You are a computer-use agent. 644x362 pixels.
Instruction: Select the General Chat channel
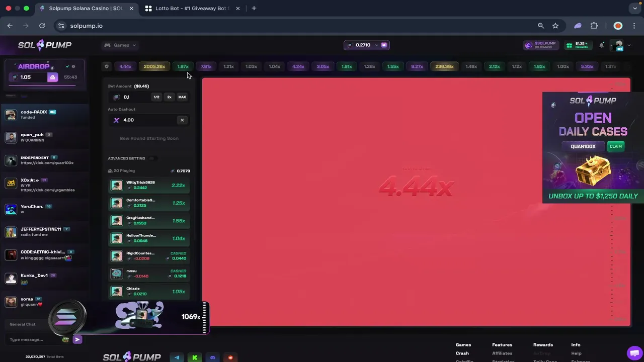[x=23, y=324]
